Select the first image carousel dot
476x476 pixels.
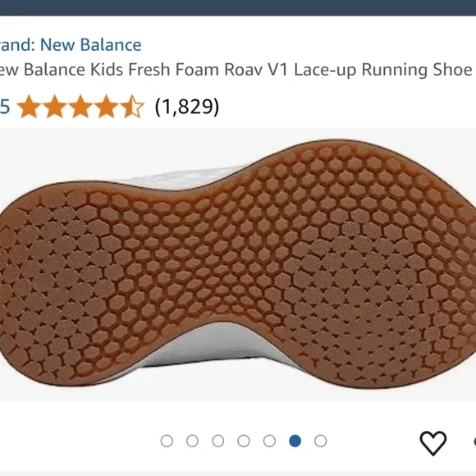(x=167, y=441)
